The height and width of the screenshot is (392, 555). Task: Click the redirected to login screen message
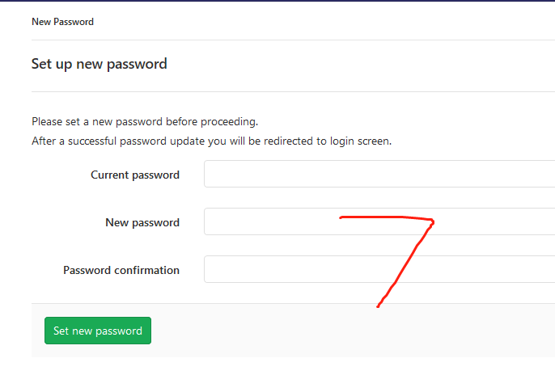coord(212,141)
